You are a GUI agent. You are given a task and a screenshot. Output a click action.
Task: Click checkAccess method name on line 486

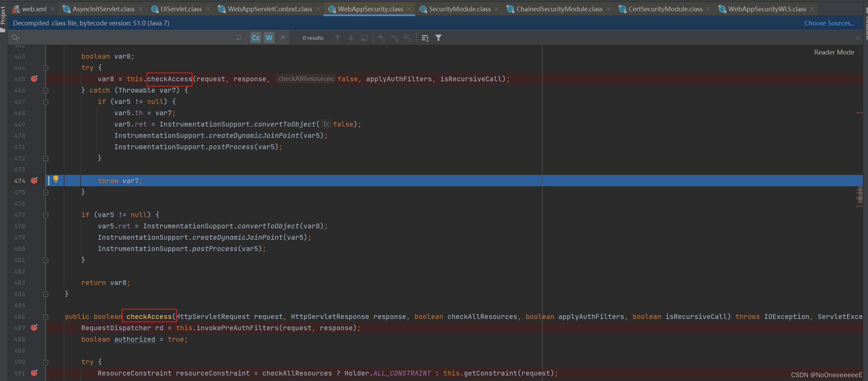tap(149, 317)
